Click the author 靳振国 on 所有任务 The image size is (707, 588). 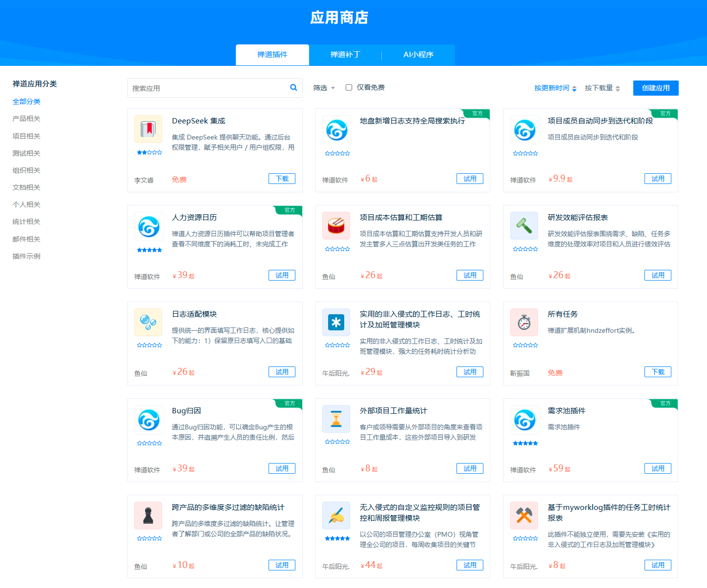pyautogui.click(x=520, y=373)
